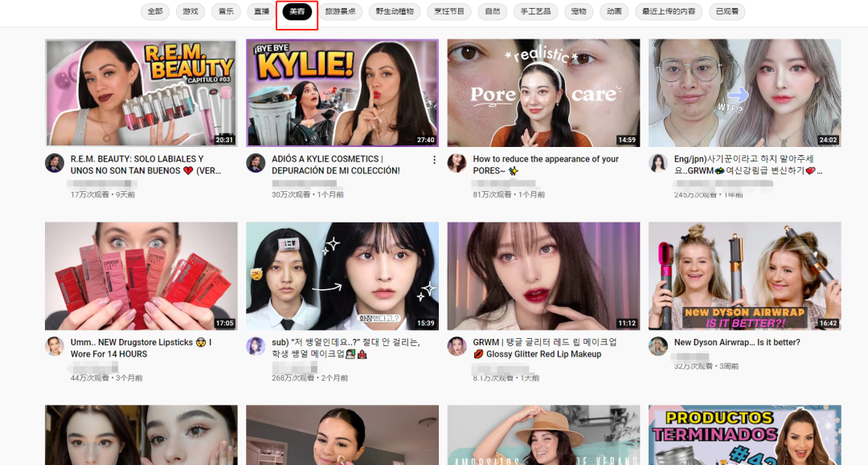868x465 pixels.
Task: Open the drugstore lipsticks thumbnail, 17:05
Action: click(x=141, y=276)
